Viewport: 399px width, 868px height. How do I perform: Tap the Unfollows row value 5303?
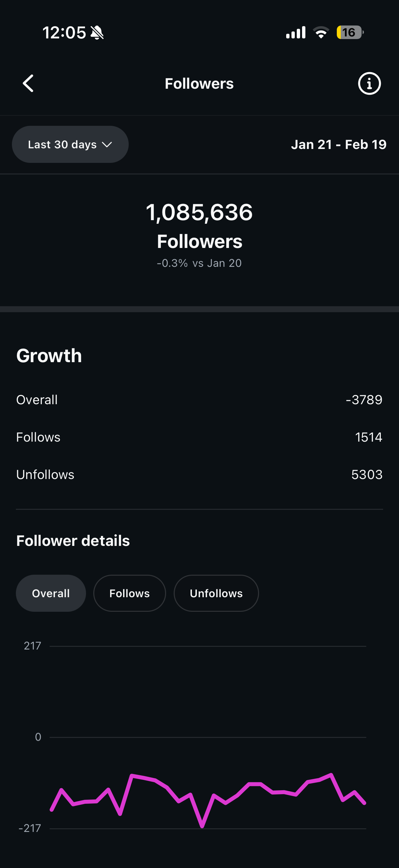pos(367,475)
